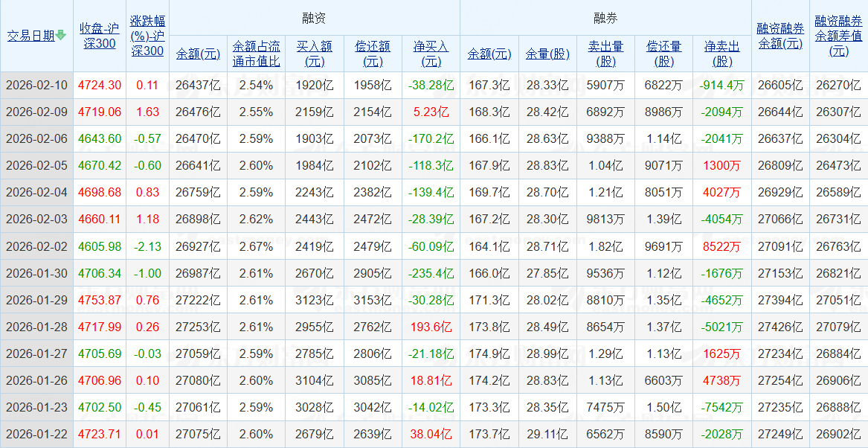The image size is (868, 448).
Task: Select the date cell 2026-01-28
Action: 36,327
